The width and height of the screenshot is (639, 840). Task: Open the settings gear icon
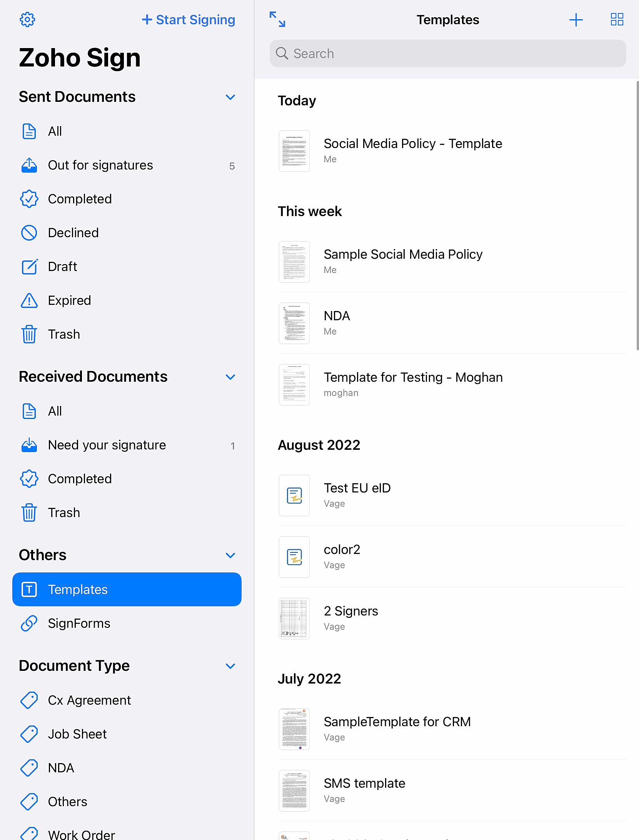click(27, 20)
